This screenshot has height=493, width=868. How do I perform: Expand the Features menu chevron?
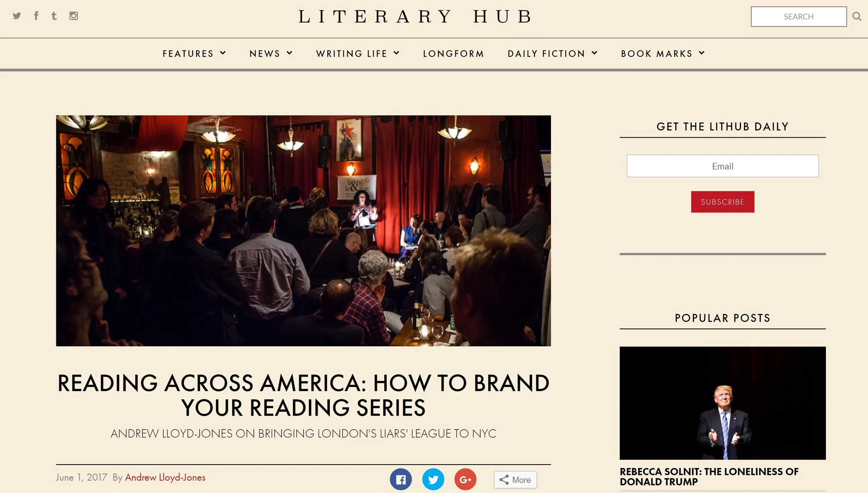pos(223,53)
